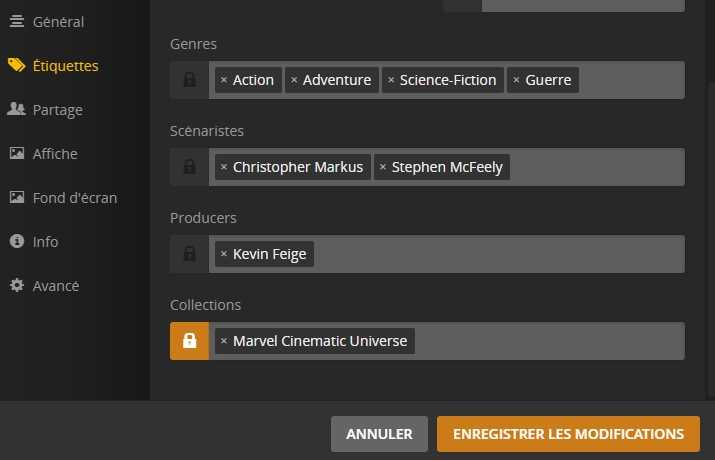Unlock the Collections field via its orange lock
This screenshot has height=460, width=715.
[189, 341]
